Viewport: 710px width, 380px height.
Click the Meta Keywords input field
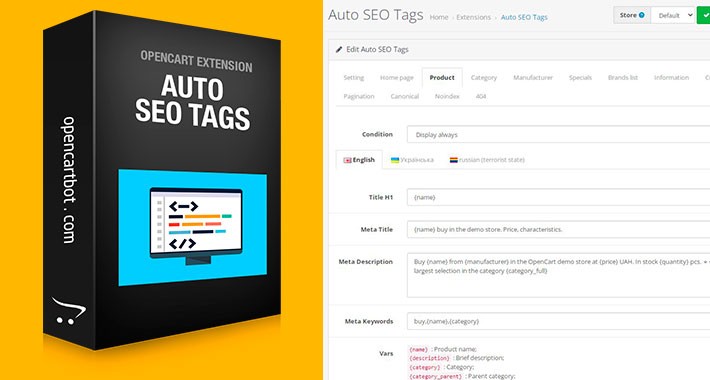tap(558, 321)
